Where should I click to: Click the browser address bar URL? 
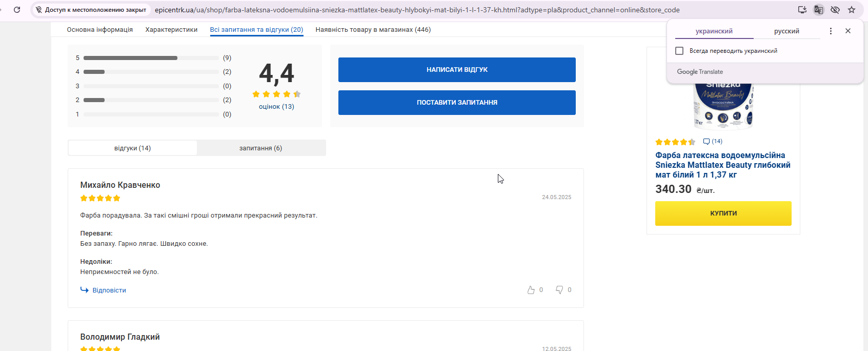pos(417,10)
